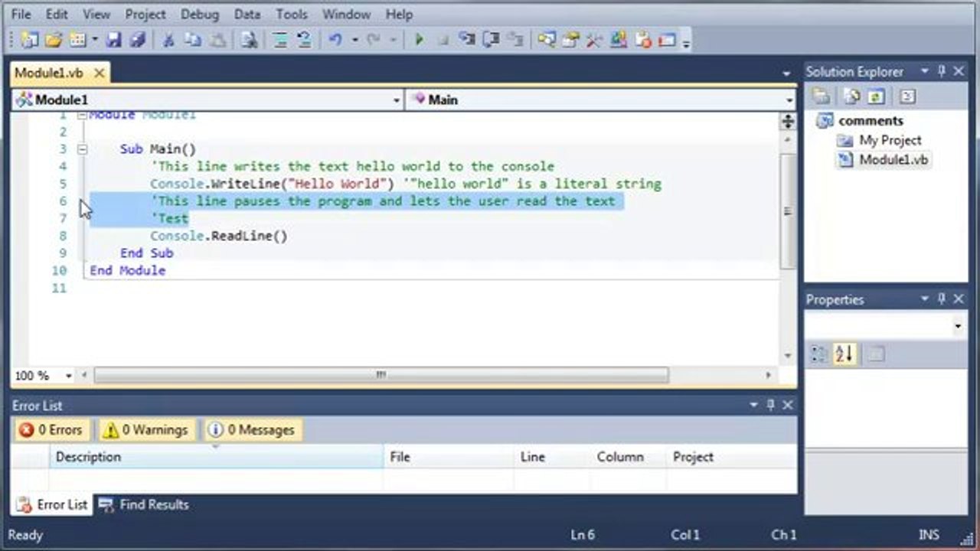Close the Module1.vb tab
Image resolution: width=980 pixels, height=551 pixels.
click(99, 73)
